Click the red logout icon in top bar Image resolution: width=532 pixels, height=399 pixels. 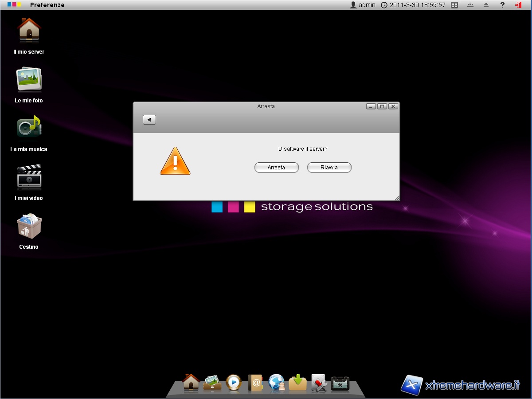518,5
